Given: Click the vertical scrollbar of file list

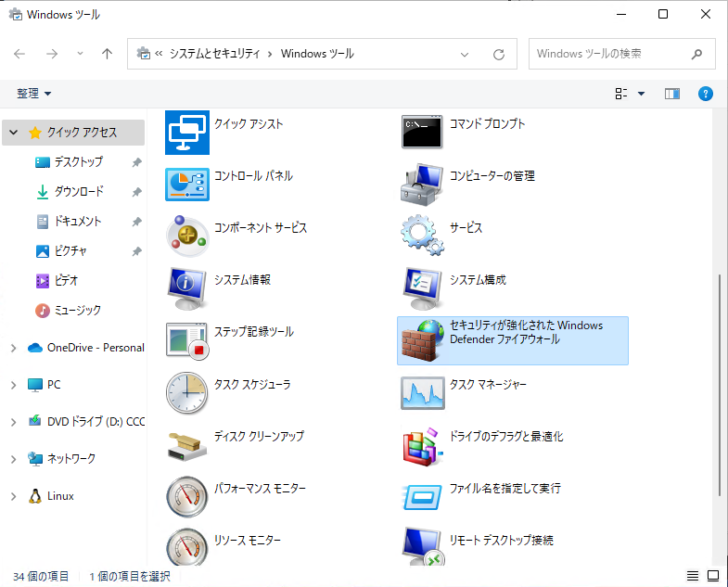Looking at the screenshot, I should [x=720, y=386].
